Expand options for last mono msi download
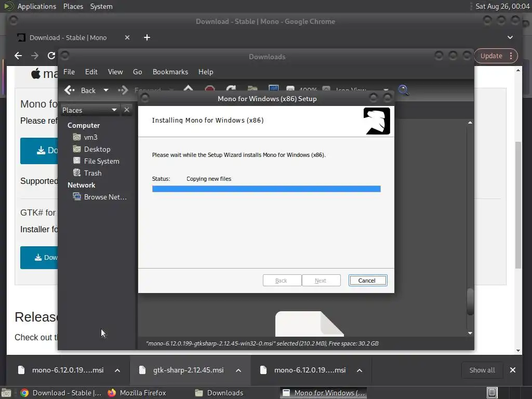The height and width of the screenshot is (399, 532). coord(360,370)
